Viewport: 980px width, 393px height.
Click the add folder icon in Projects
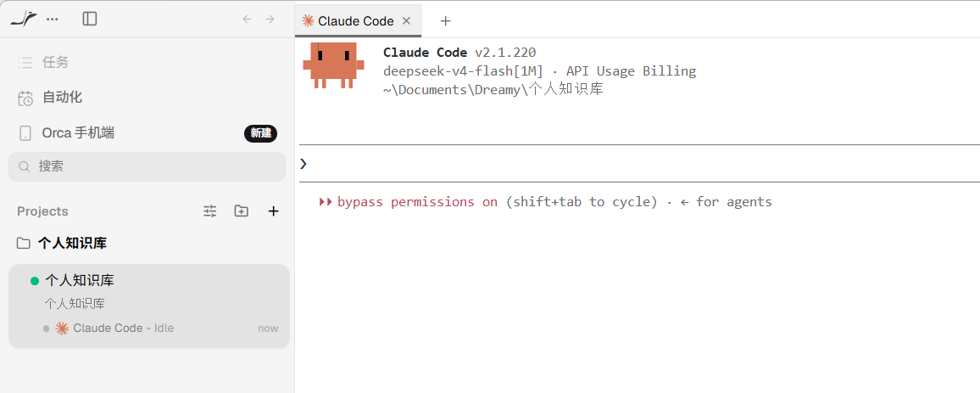click(242, 211)
